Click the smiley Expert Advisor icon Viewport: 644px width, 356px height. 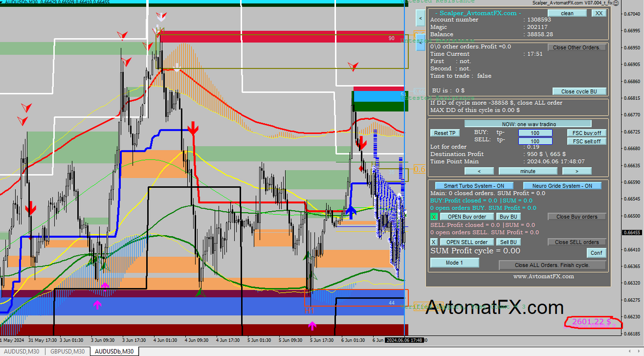point(616,3)
